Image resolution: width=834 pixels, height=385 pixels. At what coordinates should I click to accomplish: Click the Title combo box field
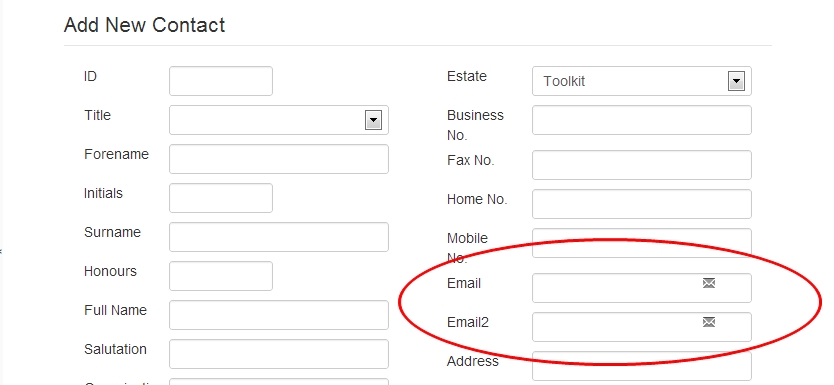(x=279, y=120)
